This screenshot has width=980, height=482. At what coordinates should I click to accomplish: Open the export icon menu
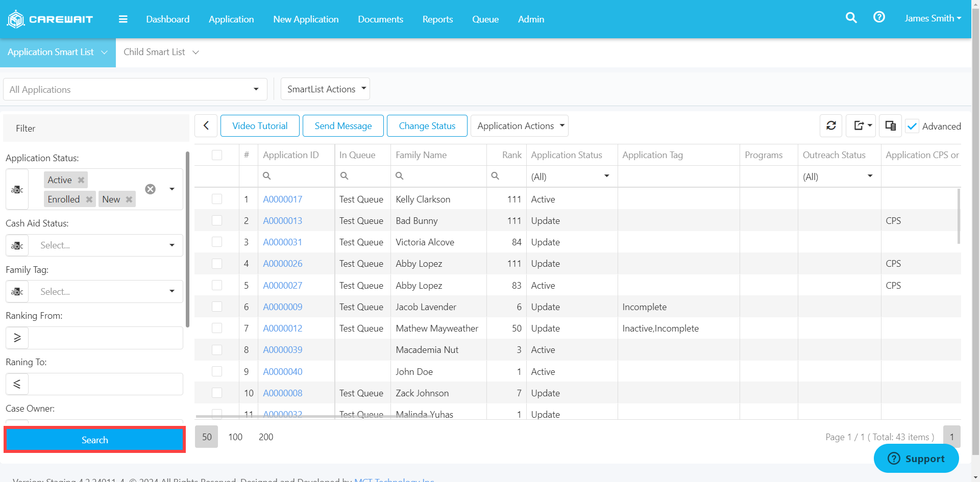[x=862, y=125]
